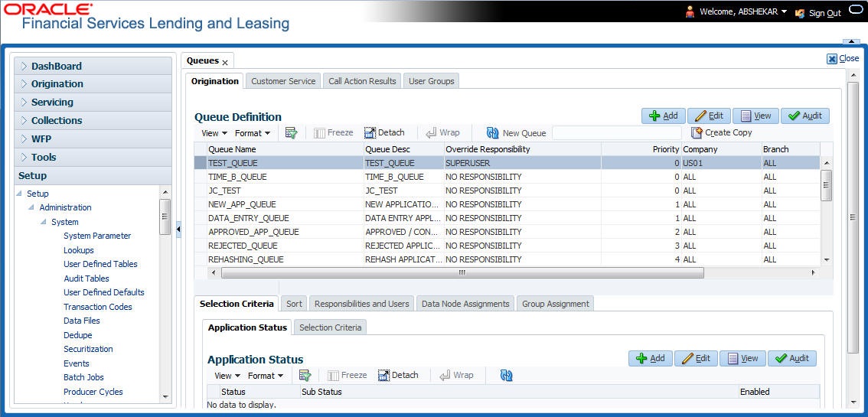This screenshot has width=868, height=417.
Task: Expand the DashBoard accordion panel
Action: click(x=93, y=66)
